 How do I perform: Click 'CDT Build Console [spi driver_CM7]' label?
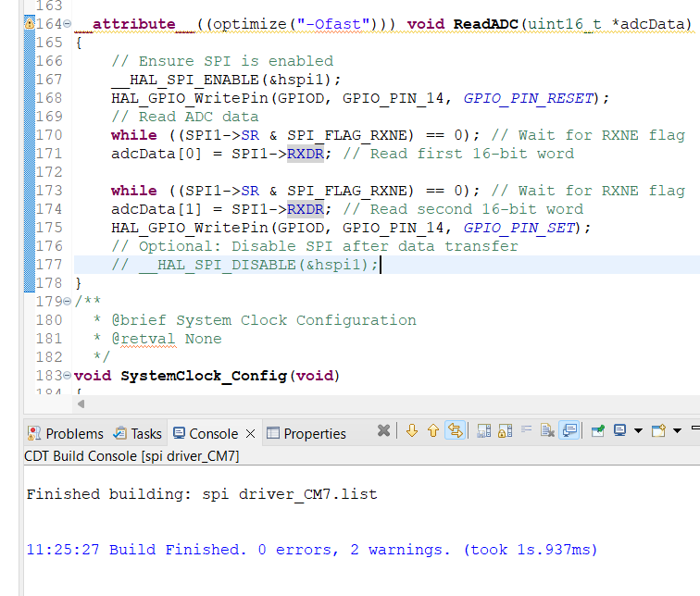click(x=131, y=456)
